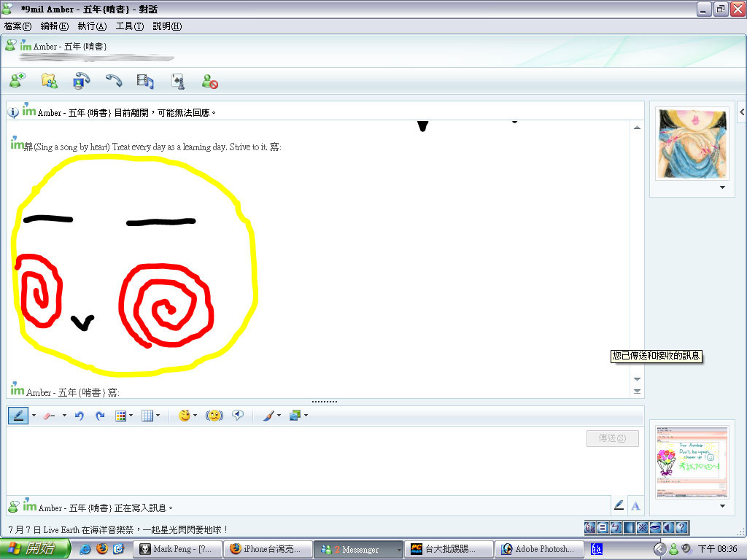This screenshot has height=560, width=747.
Task: Start a voice call with phone icon
Action: click(114, 80)
